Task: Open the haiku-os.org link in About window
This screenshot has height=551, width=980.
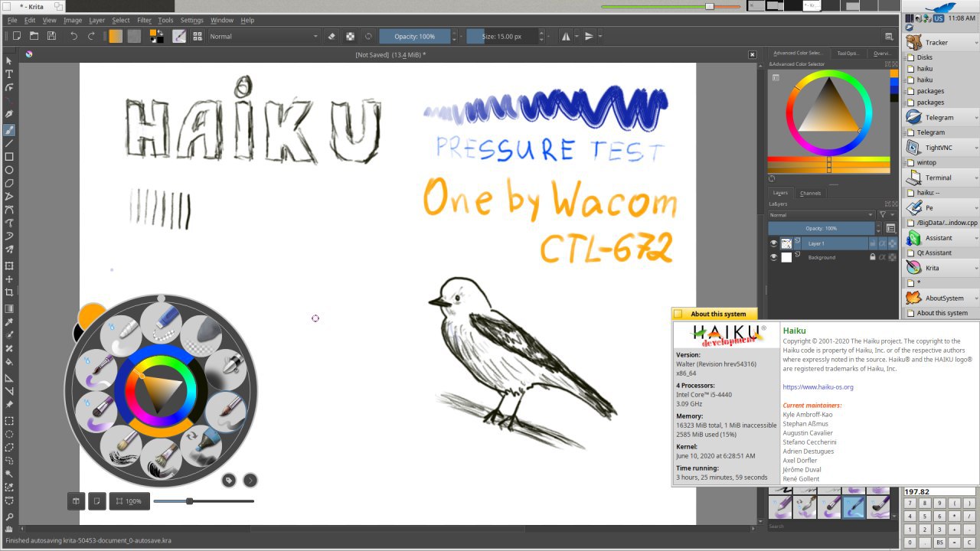Action: [x=818, y=387]
